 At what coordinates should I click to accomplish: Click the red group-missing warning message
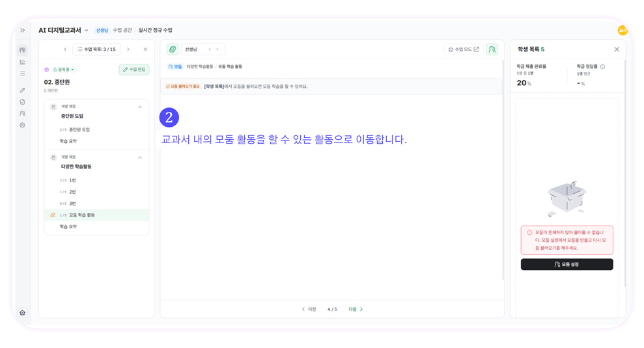click(x=567, y=240)
